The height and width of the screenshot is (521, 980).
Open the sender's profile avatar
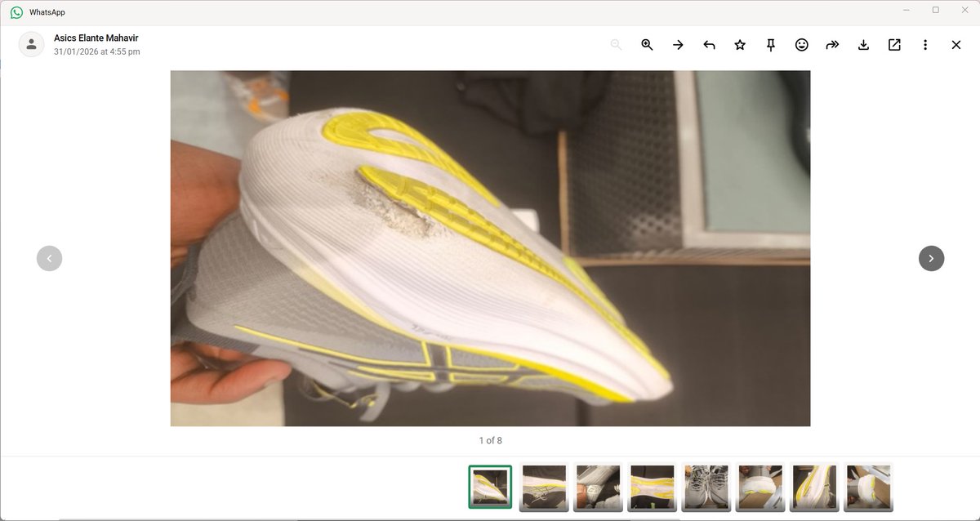(31, 44)
